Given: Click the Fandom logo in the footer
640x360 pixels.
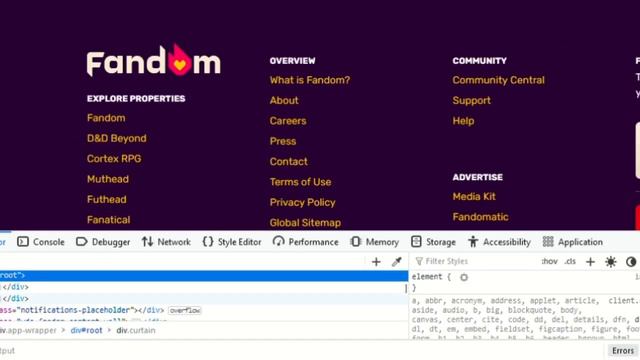Looking at the screenshot, I should coord(153,61).
